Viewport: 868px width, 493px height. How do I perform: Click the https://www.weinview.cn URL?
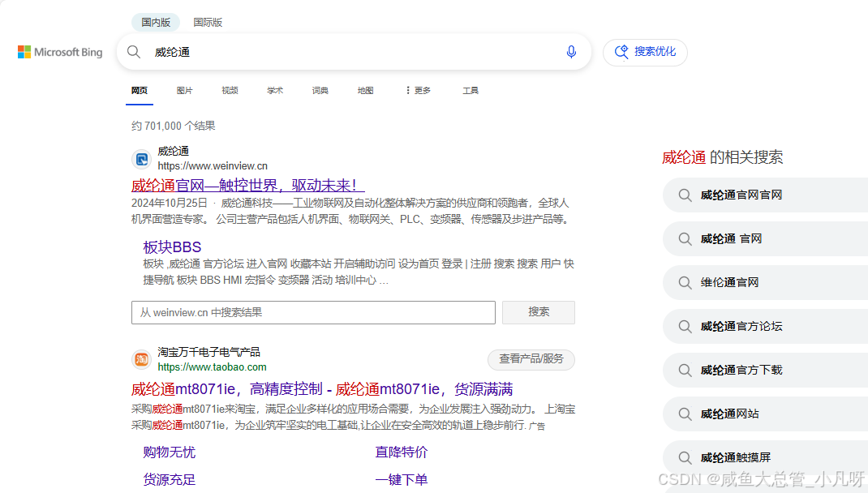[x=213, y=166]
